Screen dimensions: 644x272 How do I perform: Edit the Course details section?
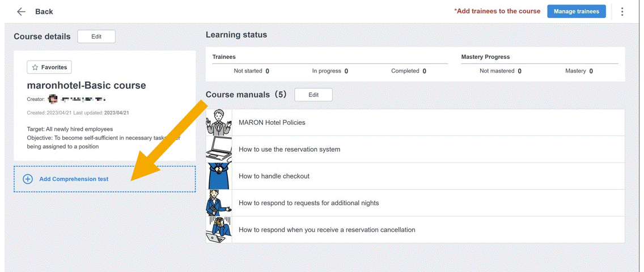96,37
